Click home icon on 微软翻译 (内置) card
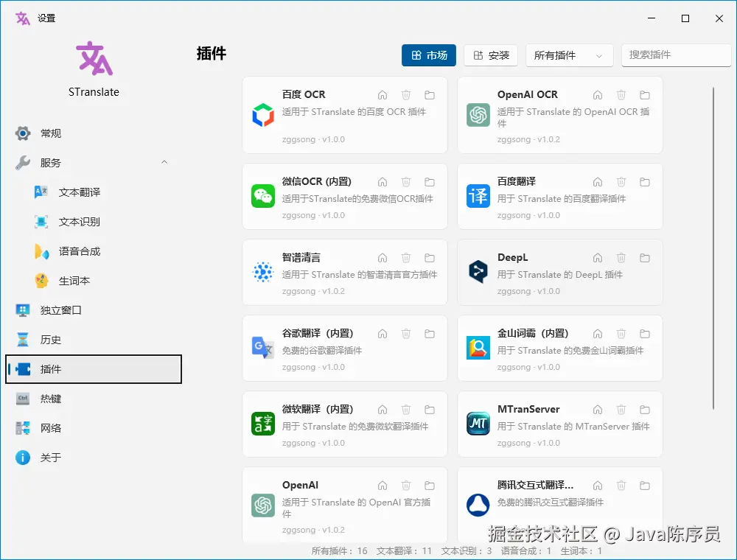Viewport: 737px width, 560px height. click(x=383, y=410)
